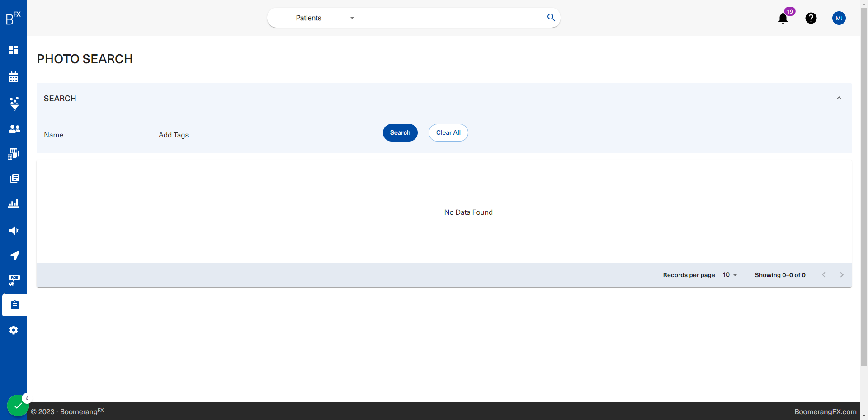Open the paper plane send icon
This screenshot has height=420, width=868.
(x=14, y=255)
